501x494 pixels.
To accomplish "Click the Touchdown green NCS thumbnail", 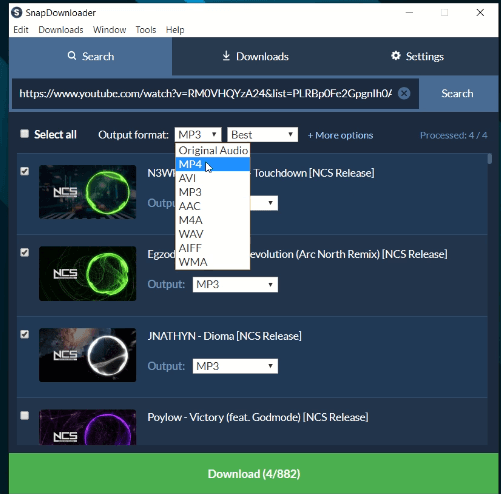I will click(87, 192).
